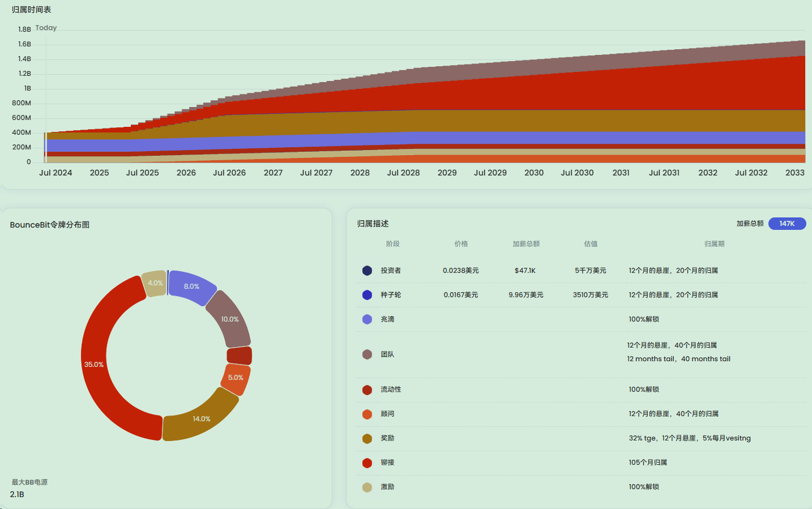Click the 32% tge vesting description
This screenshot has width=812, height=509.
(690, 438)
